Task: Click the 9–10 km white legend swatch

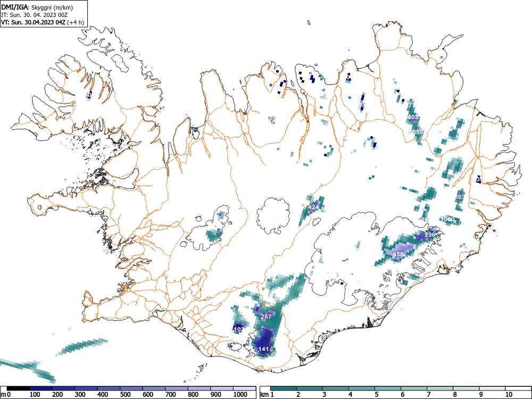Action: (492, 388)
